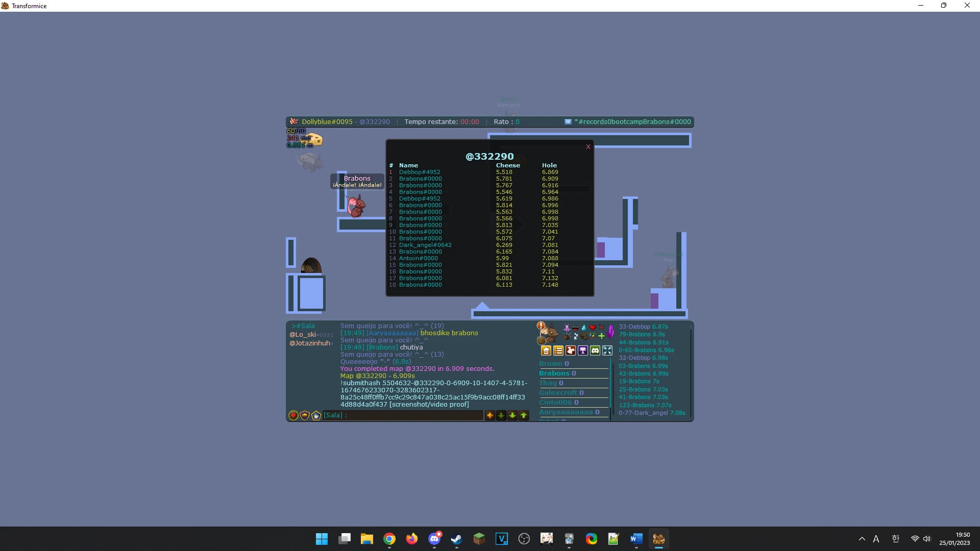Click the cheese icon on the map
980x551 pixels.
pos(313,139)
